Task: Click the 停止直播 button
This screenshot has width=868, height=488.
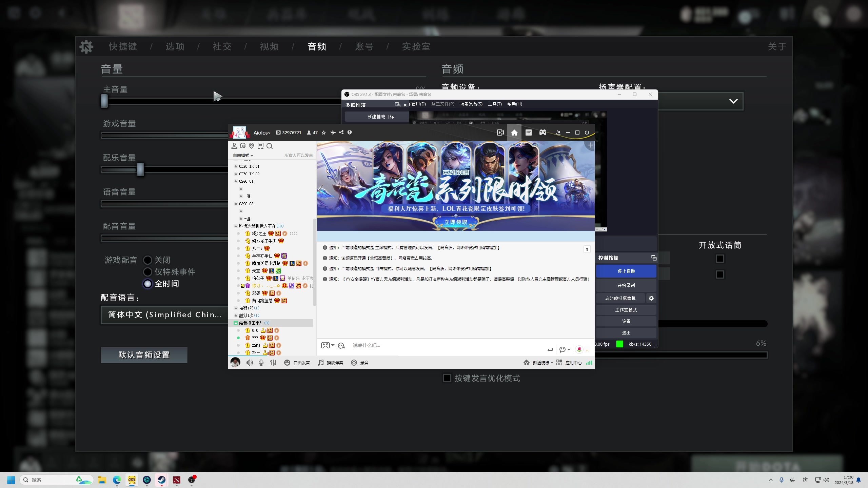Action: (x=626, y=271)
